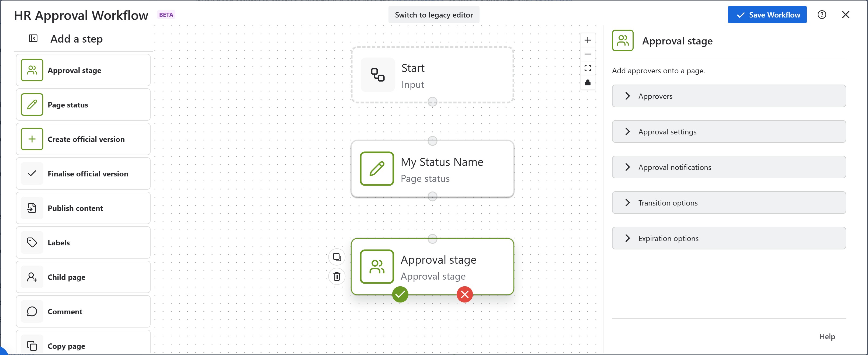868x355 pixels.
Task: Click the Save Workflow button
Action: (x=767, y=15)
